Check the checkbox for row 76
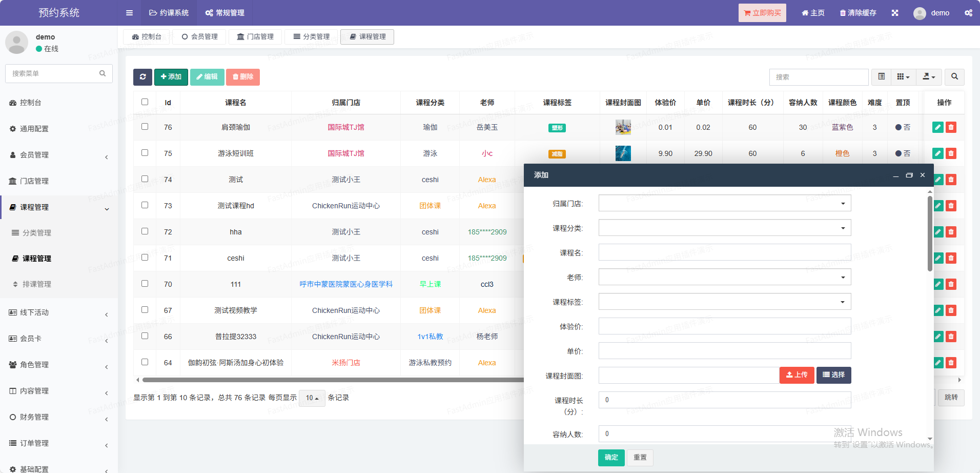 click(145, 127)
